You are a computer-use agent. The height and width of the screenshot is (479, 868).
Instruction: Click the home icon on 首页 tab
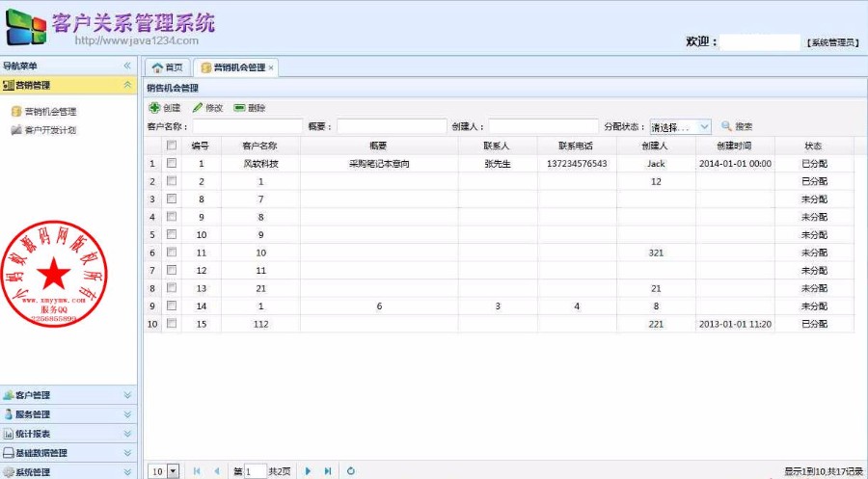pos(158,67)
